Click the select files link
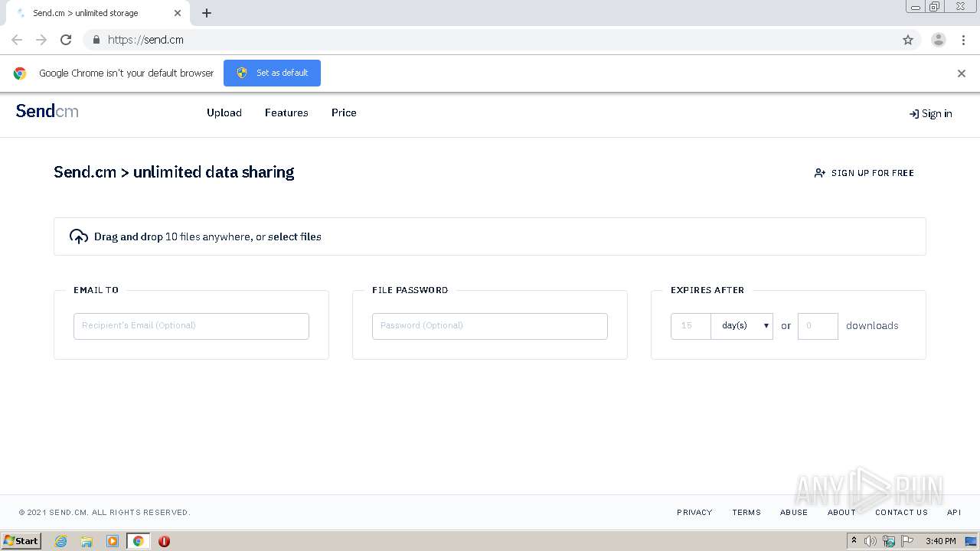 295,237
